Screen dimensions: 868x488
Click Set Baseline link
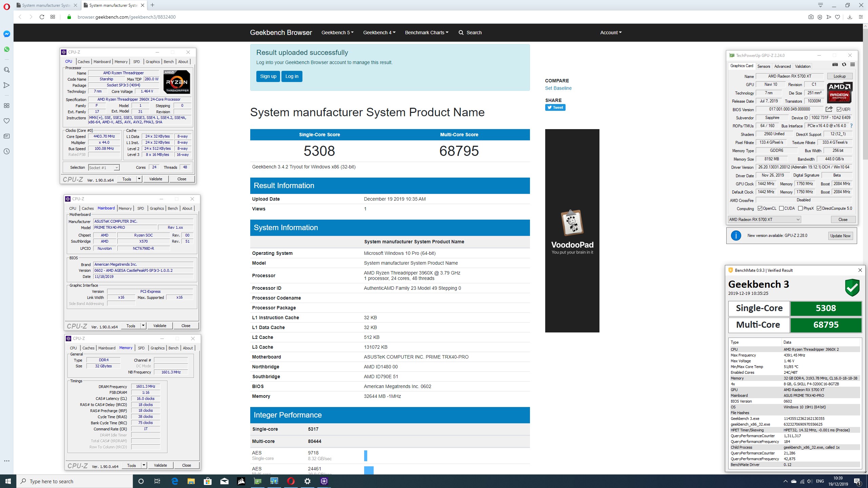558,88
